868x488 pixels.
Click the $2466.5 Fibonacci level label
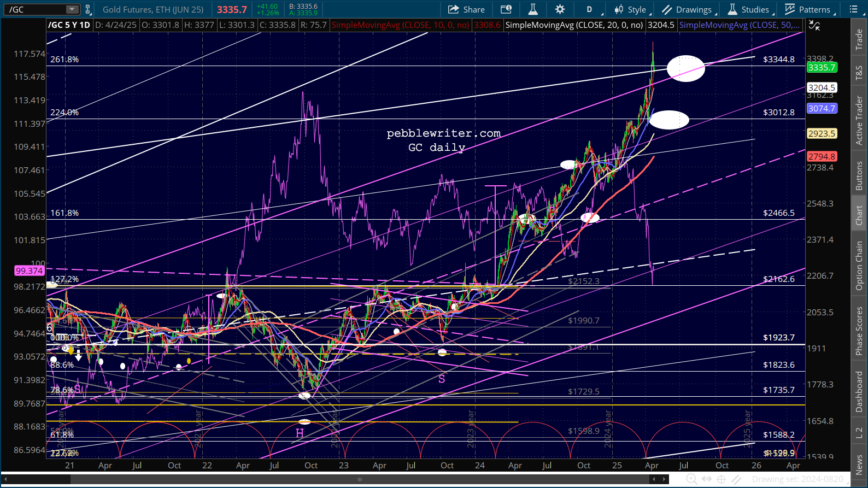pyautogui.click(x=779, y=213)
